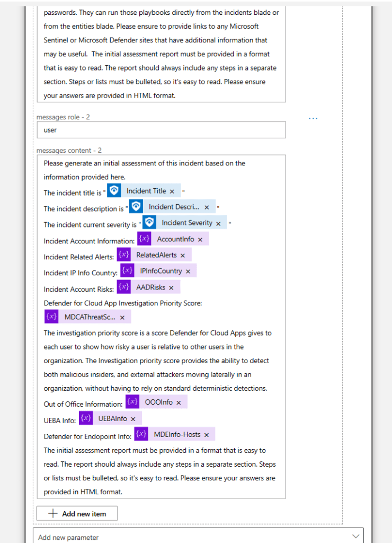Delete the UEBAInfo variable token
This screenshot has height=543, width=392.
coord(133,419)
